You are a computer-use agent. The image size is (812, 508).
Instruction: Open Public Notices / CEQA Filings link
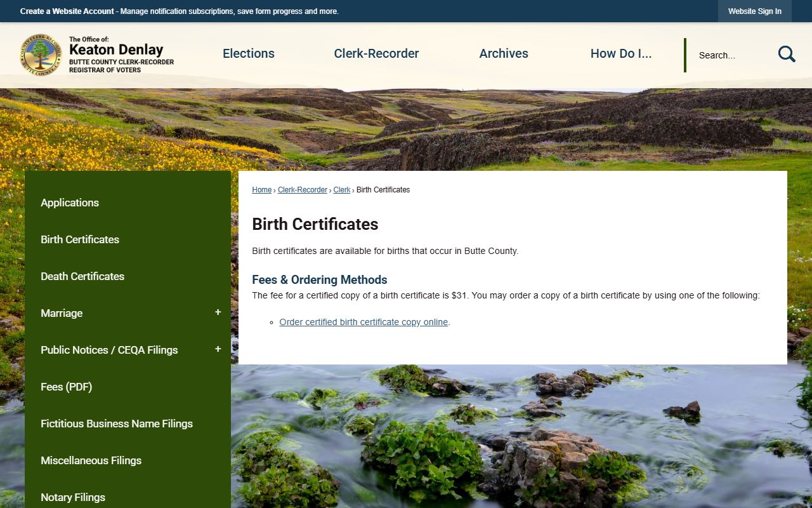point(109,350)
